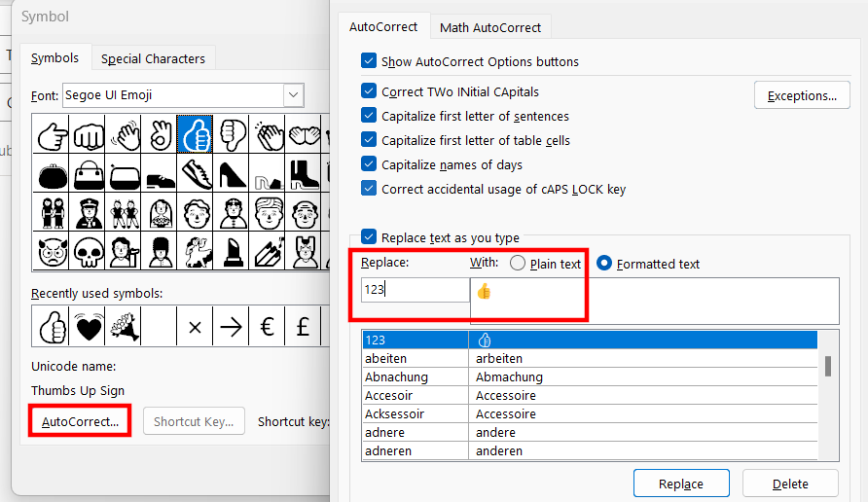Open the Font dropdown in Symbol dialog

(x=294, y=95)
